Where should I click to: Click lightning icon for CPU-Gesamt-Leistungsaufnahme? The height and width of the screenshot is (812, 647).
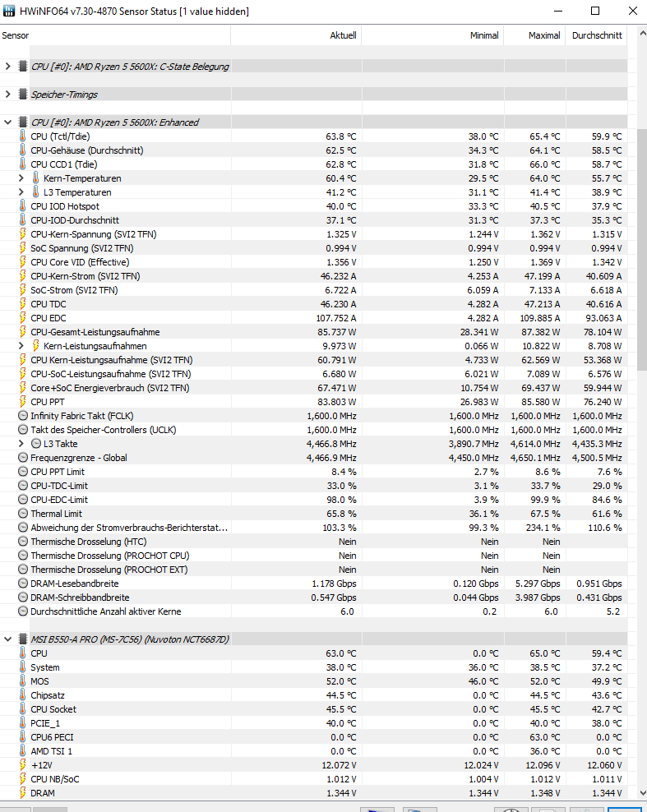[22, 332]
